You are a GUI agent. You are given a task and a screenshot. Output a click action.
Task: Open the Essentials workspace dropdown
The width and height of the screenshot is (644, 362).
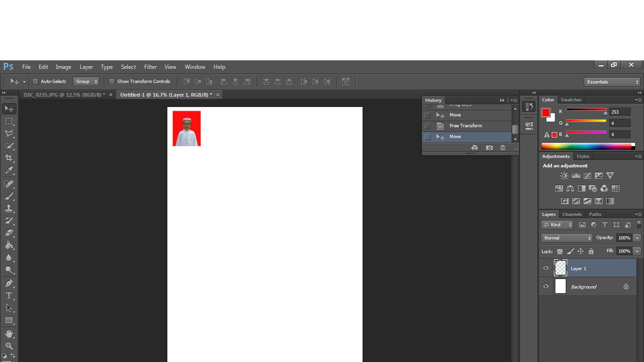tap(612, 82)
